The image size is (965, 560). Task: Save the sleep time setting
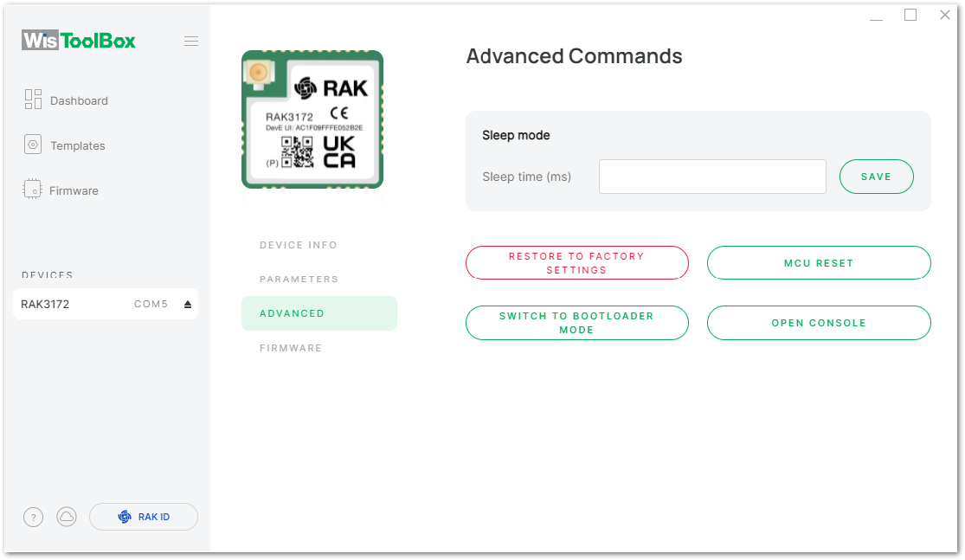tap(876, 177)
